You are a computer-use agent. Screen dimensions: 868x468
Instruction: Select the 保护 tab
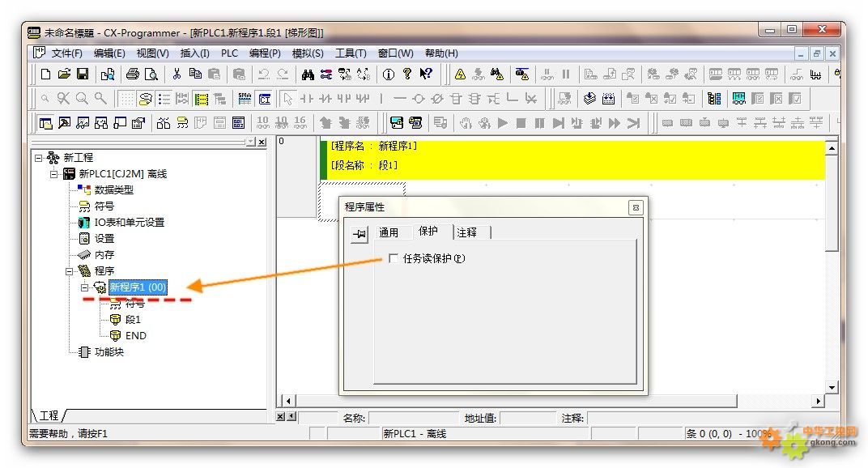(428, 231)
